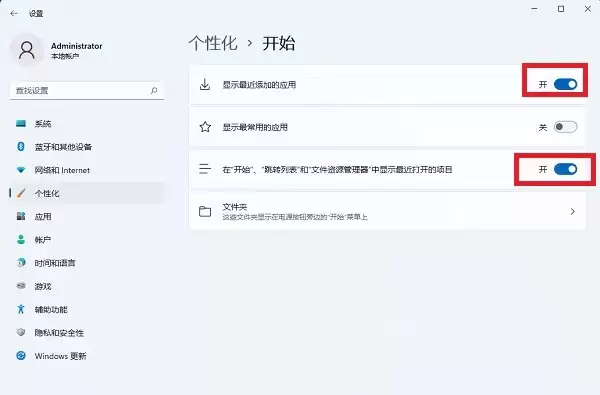Turn off 显示最近添加的应用 toggle

pos(565,84)
